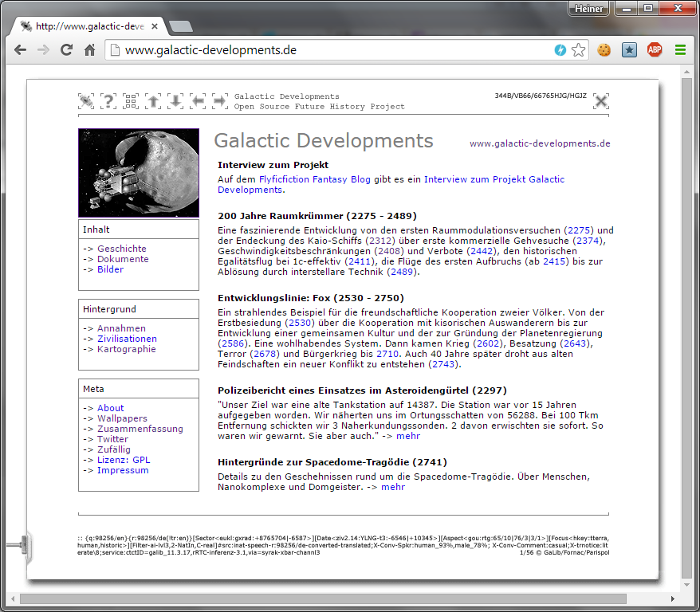Open the Dokumente link
The width and height of the screenshot is (700, 612).
(x=123, y=259)
